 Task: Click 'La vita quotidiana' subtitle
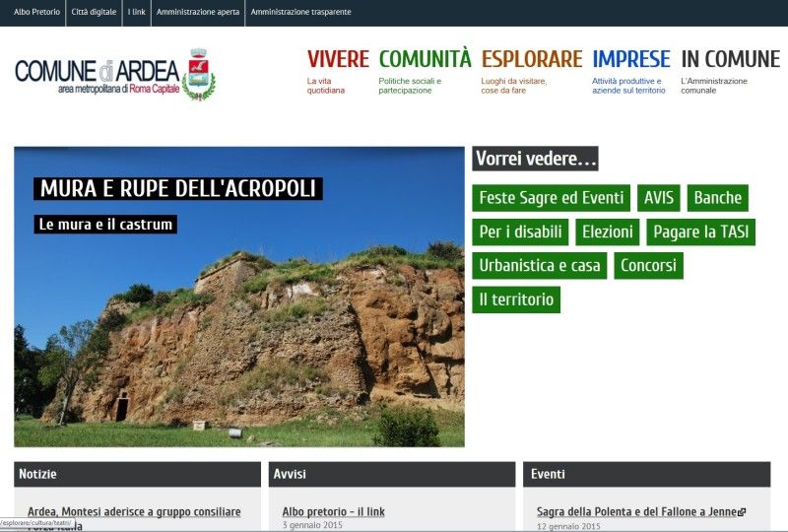(326, 86)
